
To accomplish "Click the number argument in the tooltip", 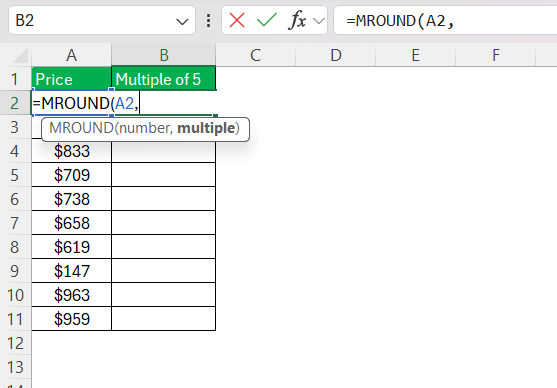I will (146, 128).
